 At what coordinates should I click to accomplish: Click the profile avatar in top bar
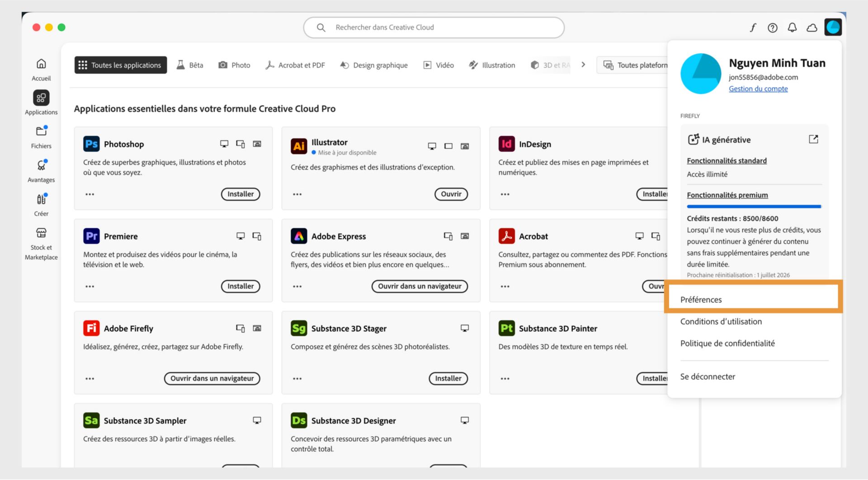tap(833, 27)
